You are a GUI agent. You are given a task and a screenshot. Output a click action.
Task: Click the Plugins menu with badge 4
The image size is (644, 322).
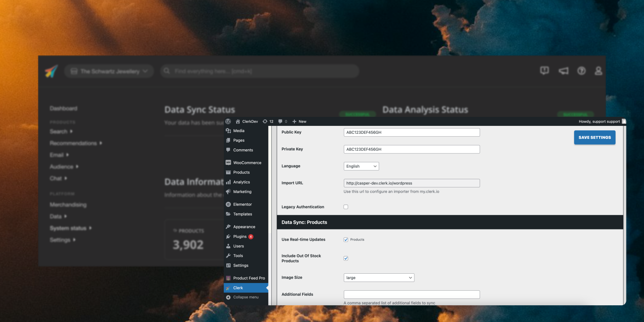[240, 237]
